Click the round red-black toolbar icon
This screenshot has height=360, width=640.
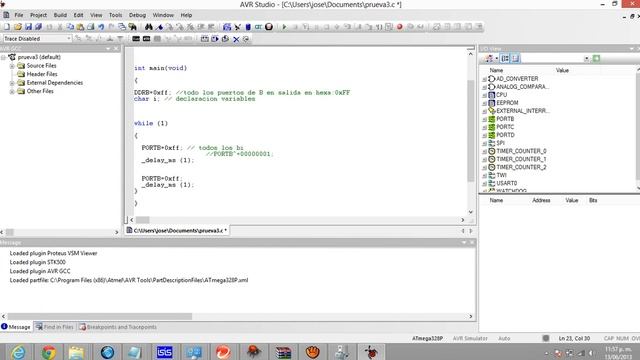click(x=269, y=27)
